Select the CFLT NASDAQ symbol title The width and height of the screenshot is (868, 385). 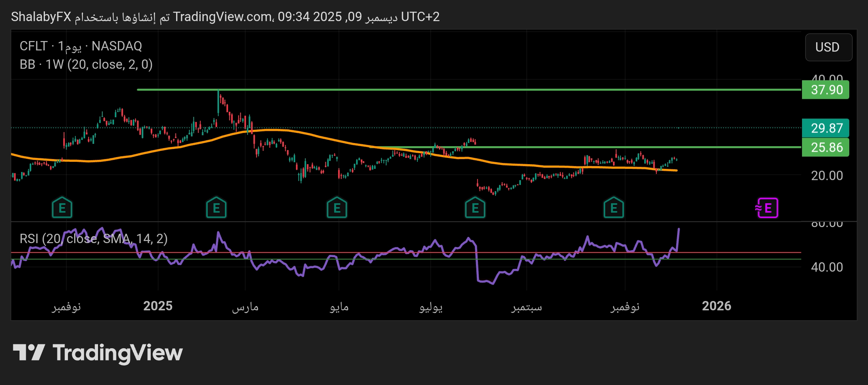tap(81, 46)
